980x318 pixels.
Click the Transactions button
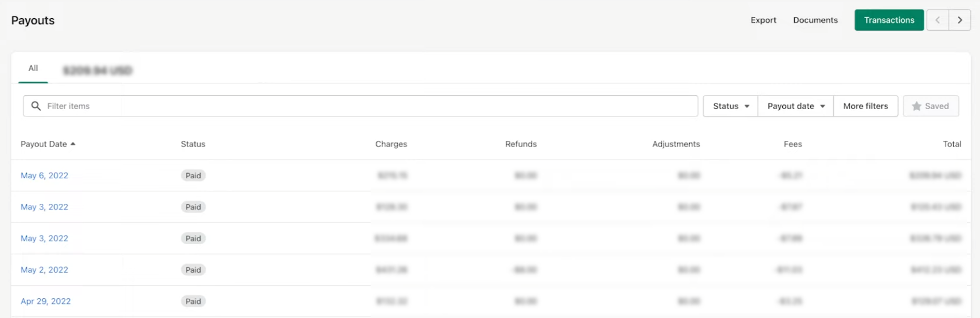(888, 20)
